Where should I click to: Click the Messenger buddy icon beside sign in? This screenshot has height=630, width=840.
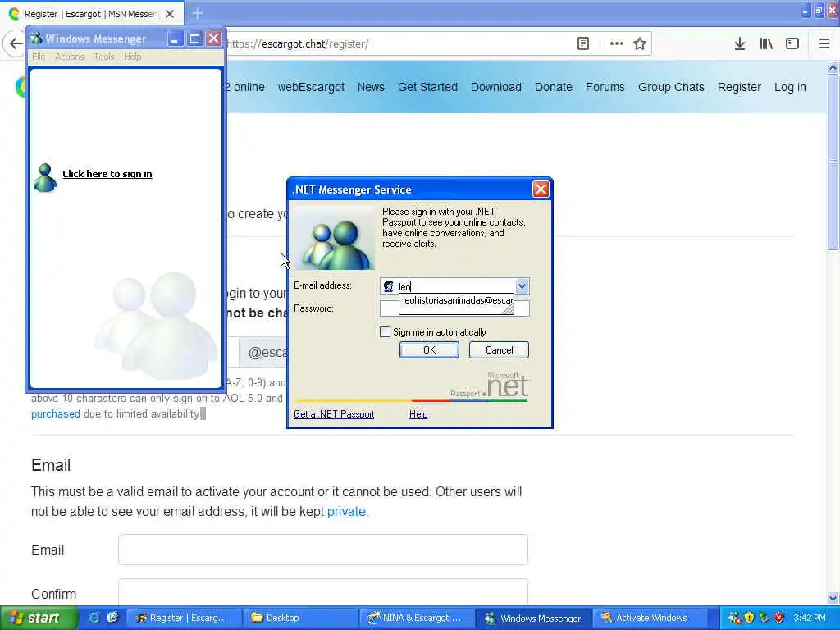click(x=45, y=177)
